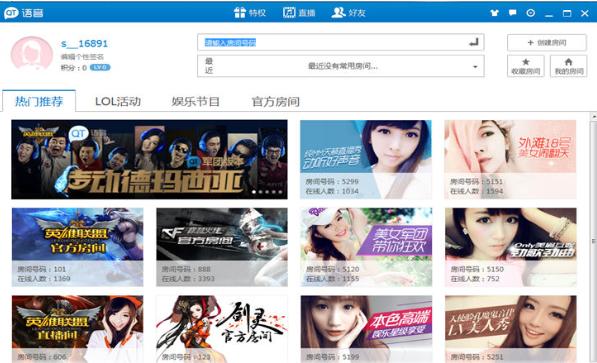
Task: Switch to the 官方房间 tab
Action: 275,102
